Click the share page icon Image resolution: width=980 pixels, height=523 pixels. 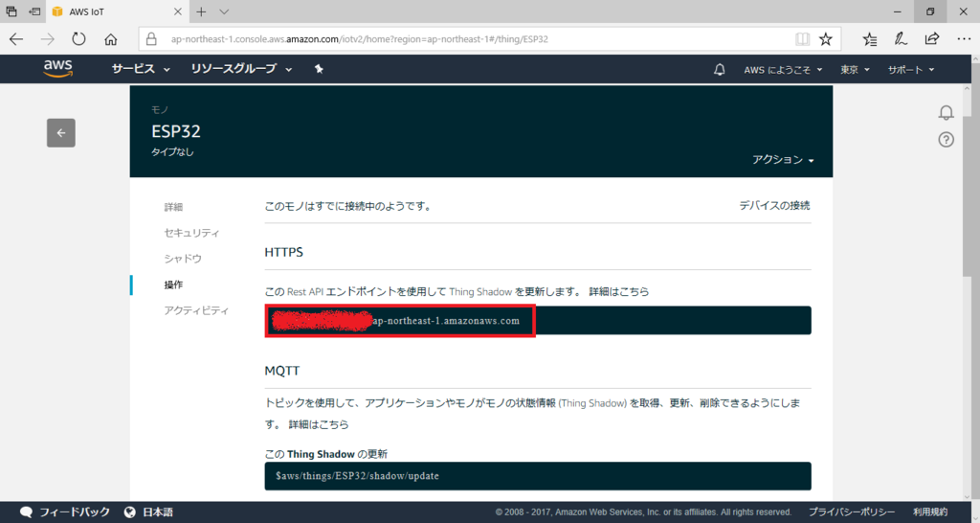point(932,38)
